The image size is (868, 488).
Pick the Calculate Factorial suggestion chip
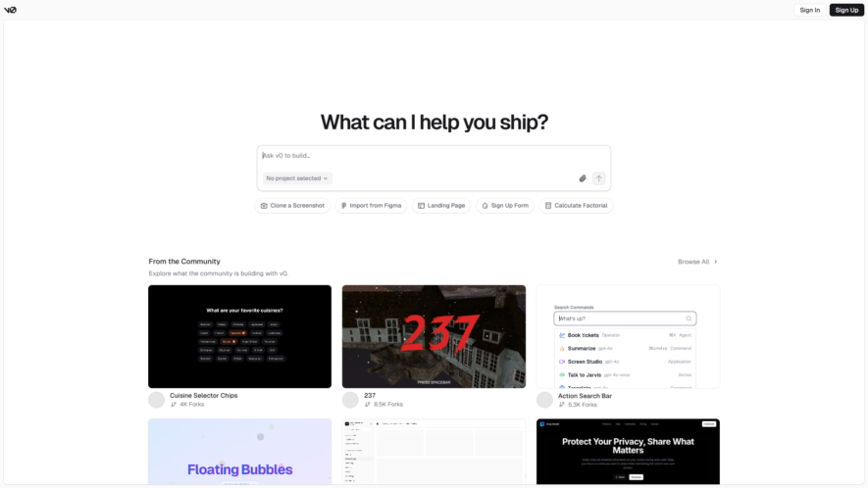[576, 206]
